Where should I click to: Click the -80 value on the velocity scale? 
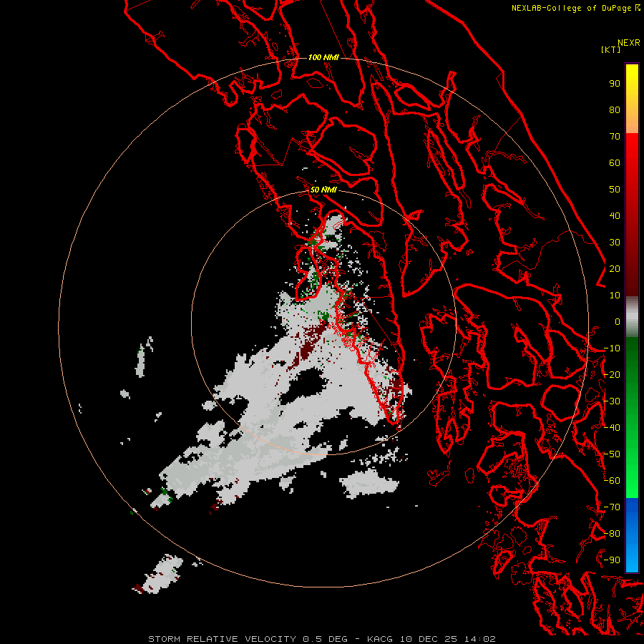[612, 534]
